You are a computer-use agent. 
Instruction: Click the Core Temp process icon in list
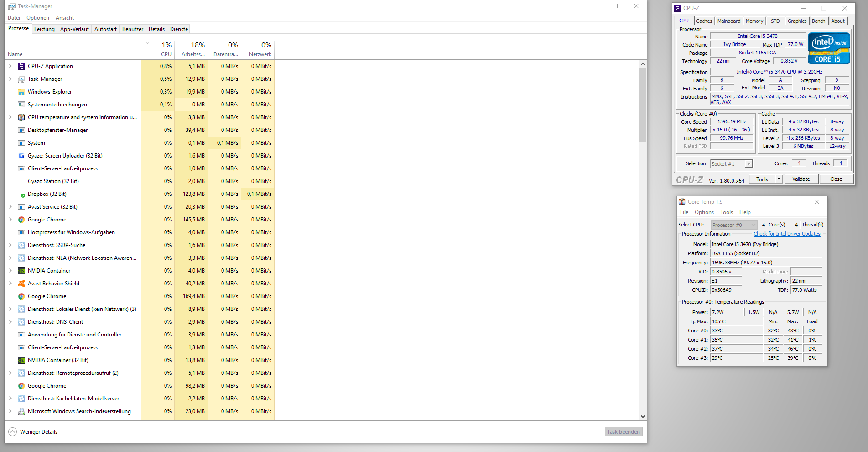click(21, 117)
